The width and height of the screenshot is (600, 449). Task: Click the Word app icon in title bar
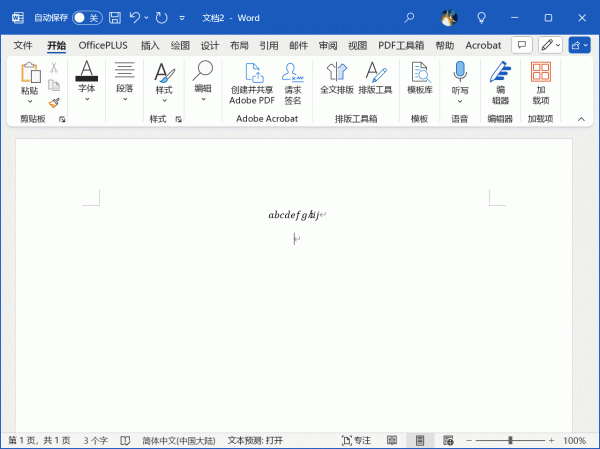[18, 18]
